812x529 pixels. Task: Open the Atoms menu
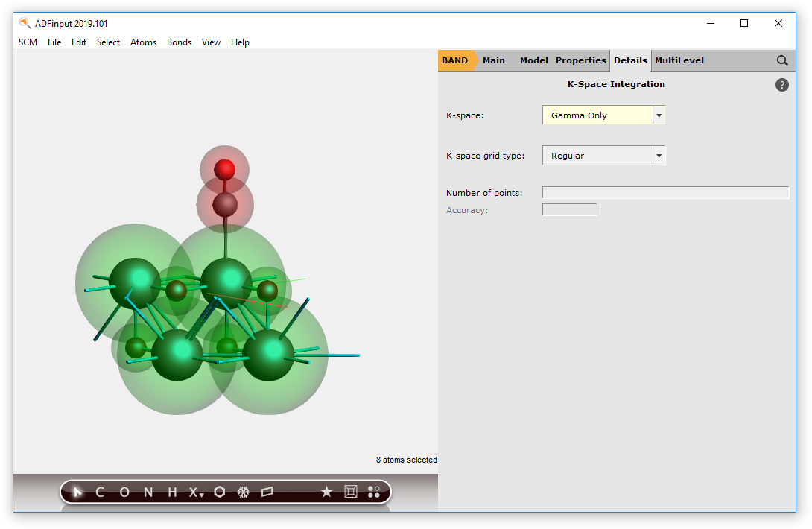[143, 42]
